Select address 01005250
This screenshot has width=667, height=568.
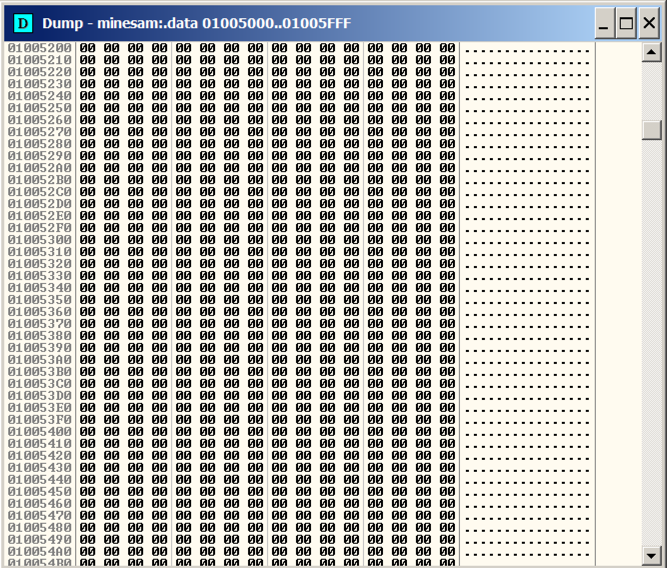tap(40, 108)
